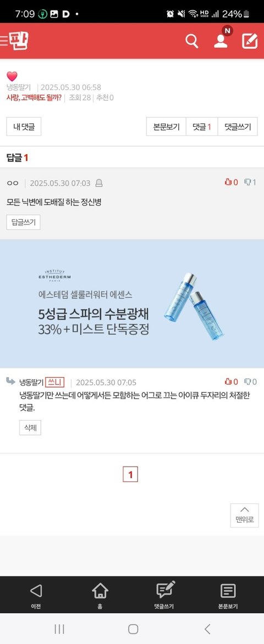The width and height of the screenshot is (264, 644).
Task: Tap the write post pencil icon
Action: [250, 41]
